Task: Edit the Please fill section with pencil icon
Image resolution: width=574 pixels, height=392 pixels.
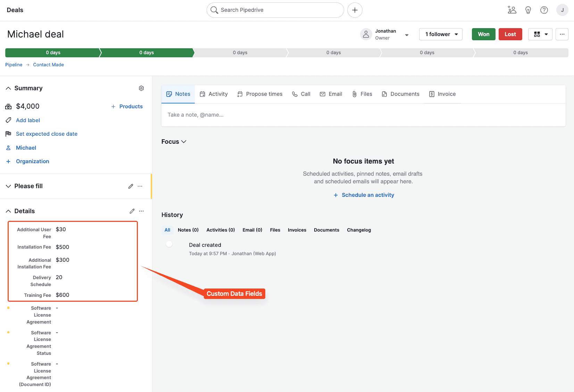Action: pyautogui.click(x=131, y=186)
